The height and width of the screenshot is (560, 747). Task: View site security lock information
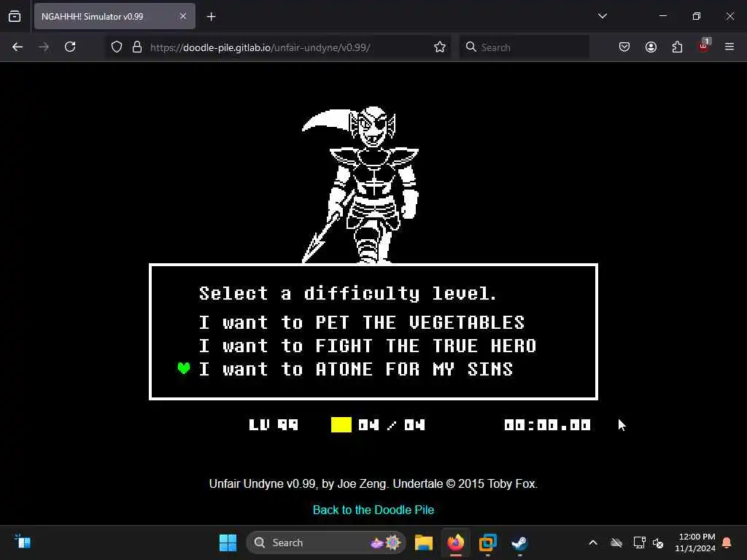point(137,47)
